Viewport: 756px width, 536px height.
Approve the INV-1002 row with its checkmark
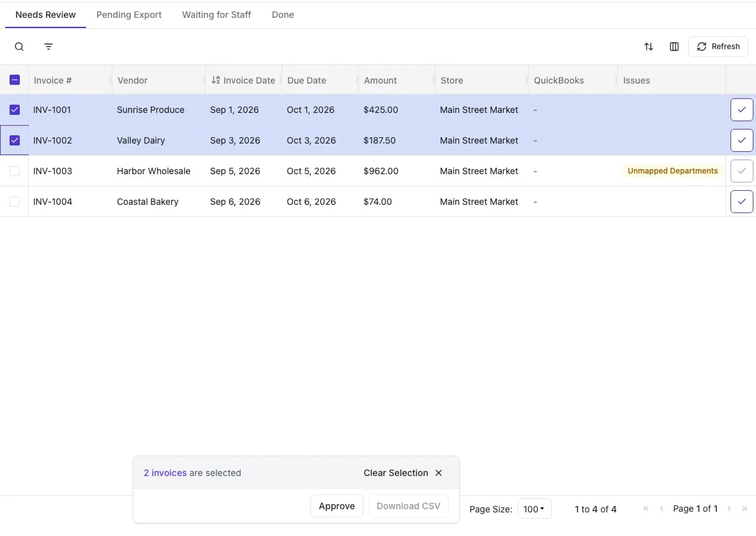click(741, 140)
